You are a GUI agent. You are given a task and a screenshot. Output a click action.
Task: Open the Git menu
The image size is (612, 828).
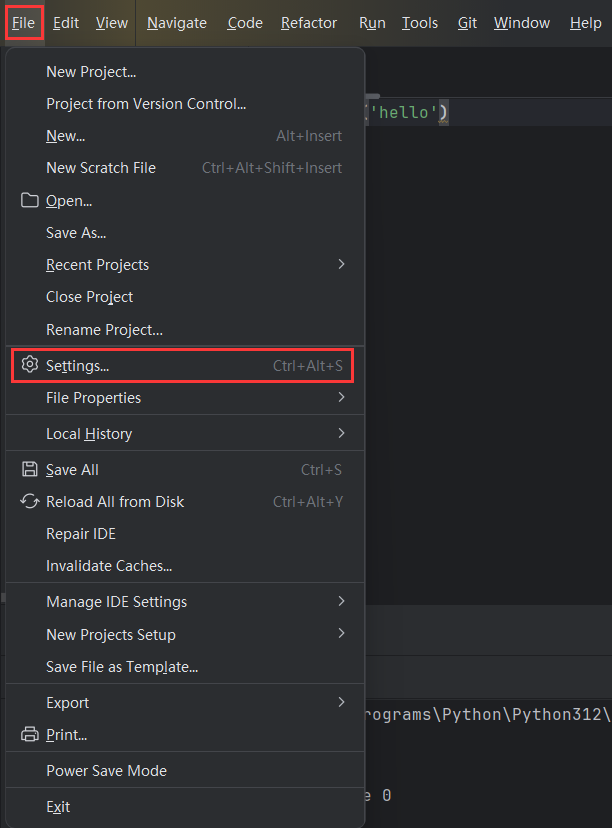(467, 23)
